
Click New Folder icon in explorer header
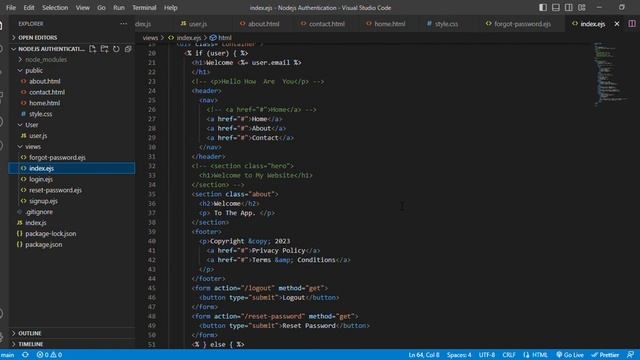coord(104,49)
